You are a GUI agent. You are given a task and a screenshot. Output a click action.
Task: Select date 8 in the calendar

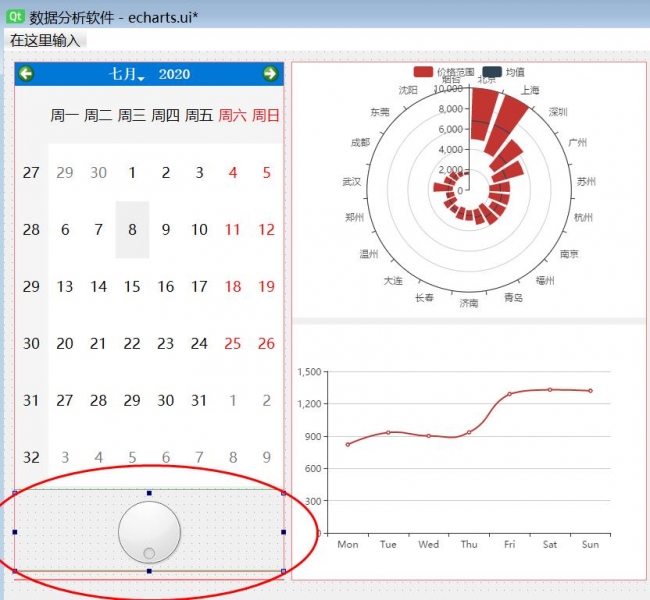click(132, 229)
